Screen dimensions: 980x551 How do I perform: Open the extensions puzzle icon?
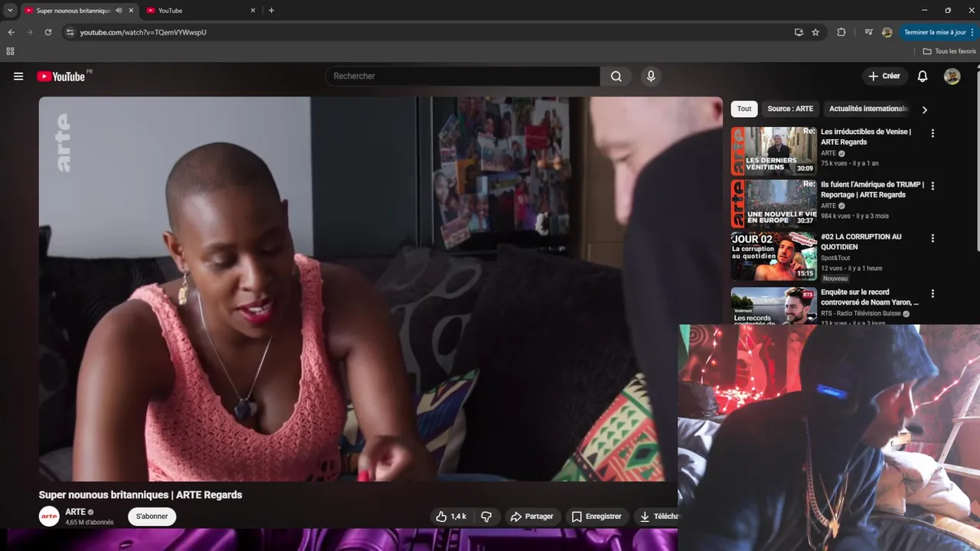tap(841, 32)
